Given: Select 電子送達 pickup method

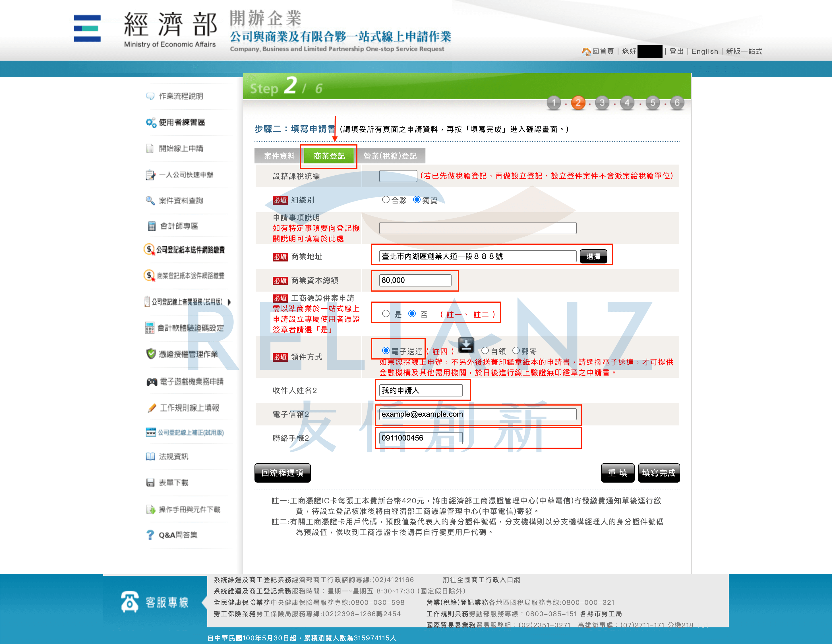Looking at the screenshot, I should click(386, 351).
